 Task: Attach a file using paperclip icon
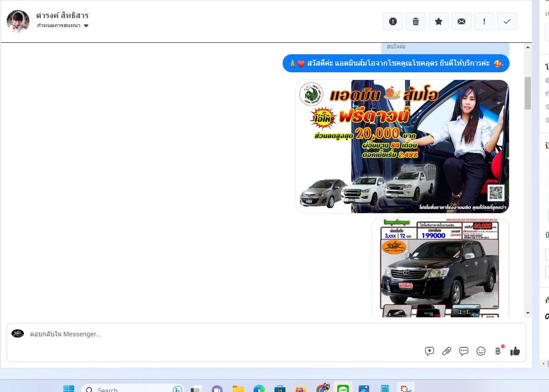pyautogui.click(x=446, y=351)
